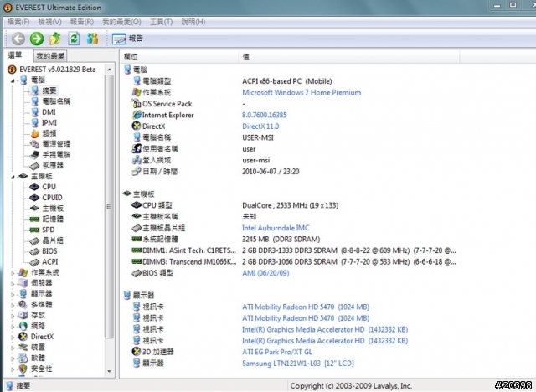This screenshot has width=536, height=392.
Task: Click the CPUID chip icon in tree
Action: click(34, 198)
